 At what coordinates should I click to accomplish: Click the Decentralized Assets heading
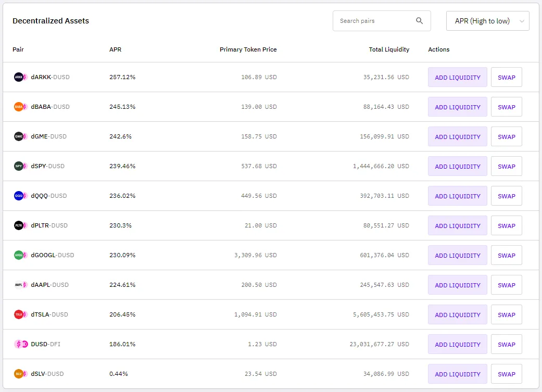click(51, 21)
